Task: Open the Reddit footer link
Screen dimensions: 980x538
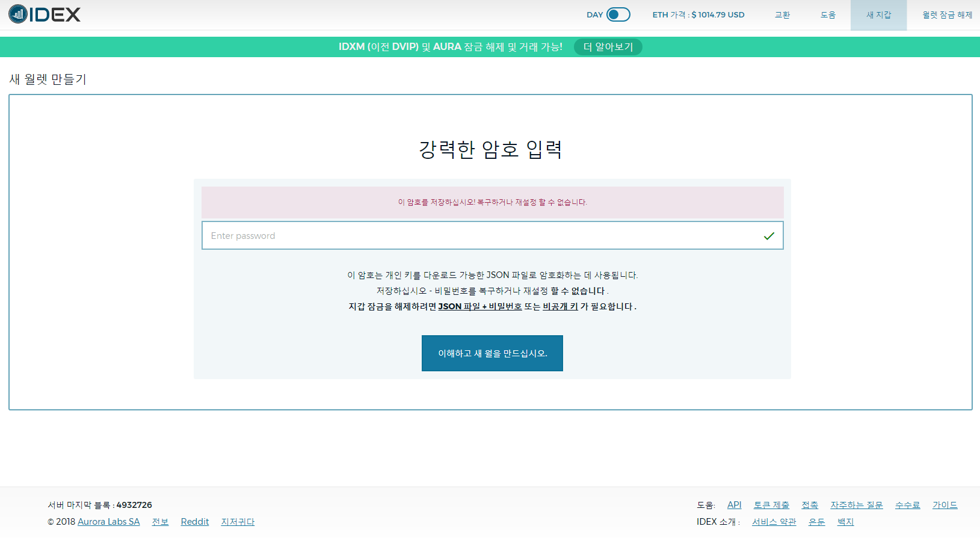Action: coord(195,522)
